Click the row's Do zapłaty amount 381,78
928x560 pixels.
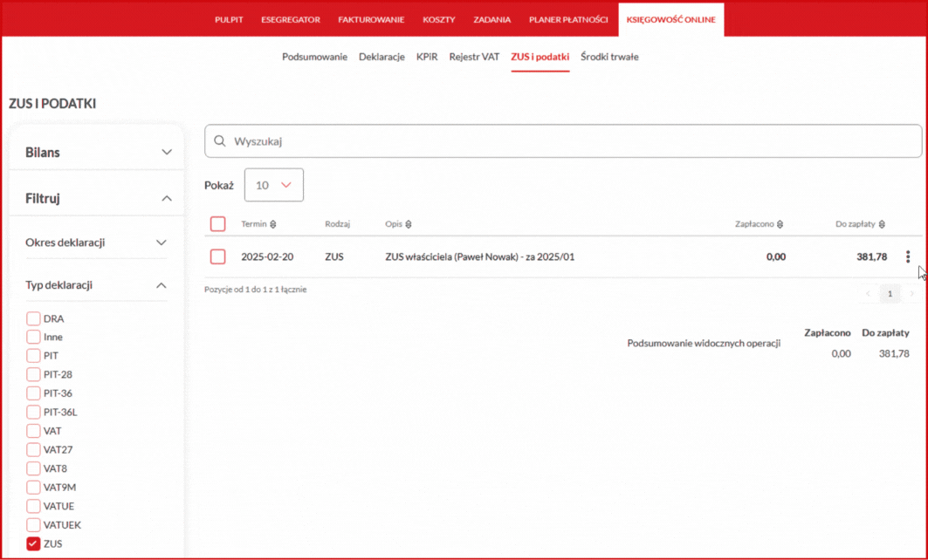872,256
